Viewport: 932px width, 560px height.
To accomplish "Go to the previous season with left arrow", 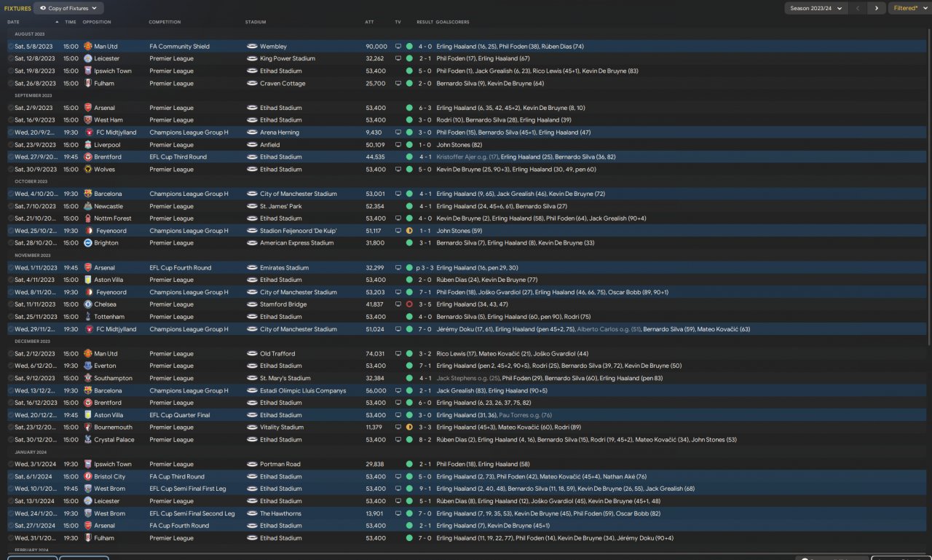I will click(x=858, y=8).
